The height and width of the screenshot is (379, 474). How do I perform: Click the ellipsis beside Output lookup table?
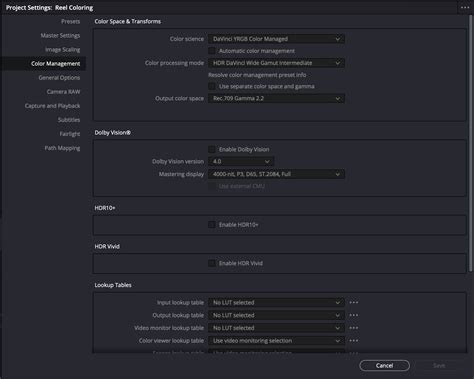(354, 315)
